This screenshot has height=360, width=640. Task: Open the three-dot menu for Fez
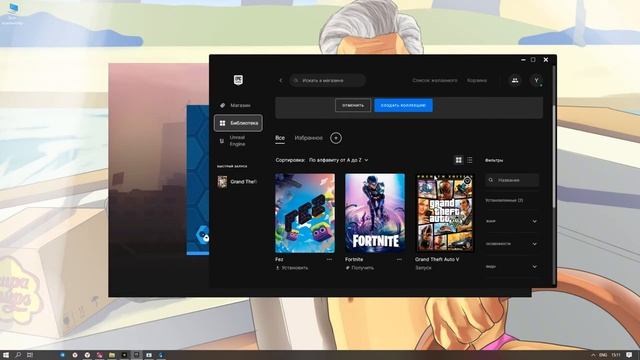coord(329,259)
